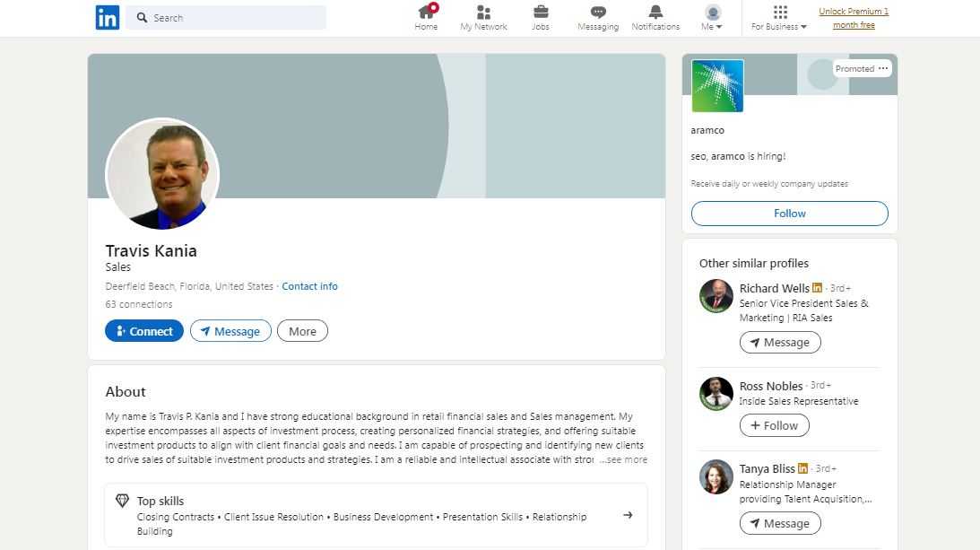The image size is (980, 550).
Task: Expand About text with see more
Action: (624, 459)
